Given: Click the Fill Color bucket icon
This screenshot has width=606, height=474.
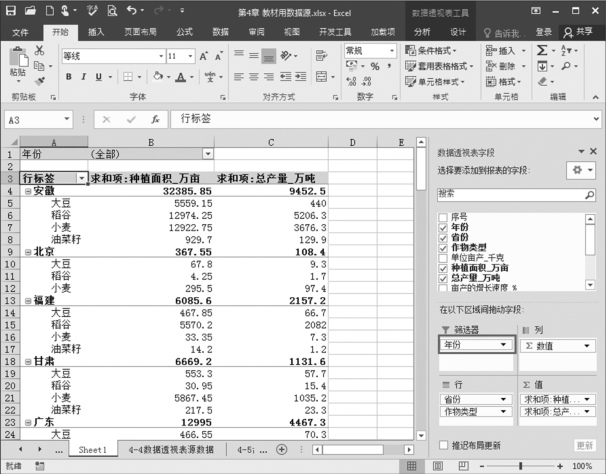Looking at the screenshot, I should [x=158, y=76].
